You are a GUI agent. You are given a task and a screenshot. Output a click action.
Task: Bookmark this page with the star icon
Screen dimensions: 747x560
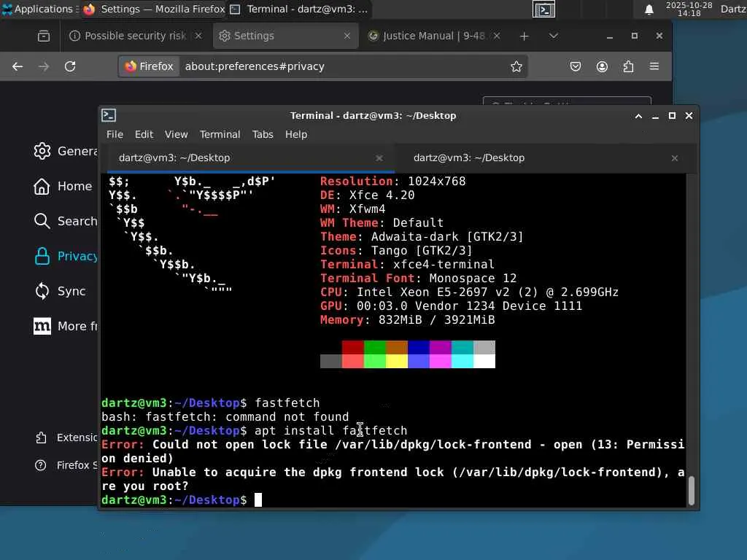click(x=516, y=66)
